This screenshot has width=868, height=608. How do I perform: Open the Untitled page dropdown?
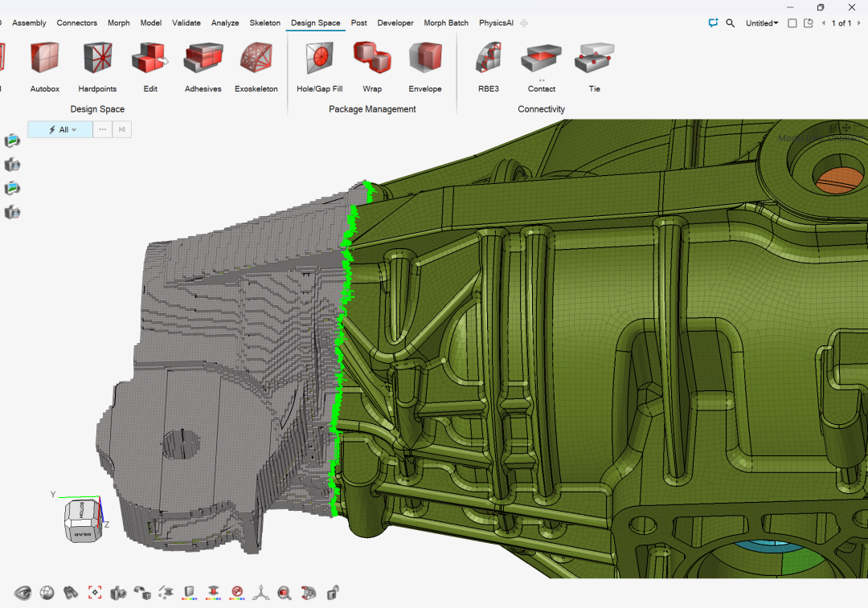tap(762, 23)
